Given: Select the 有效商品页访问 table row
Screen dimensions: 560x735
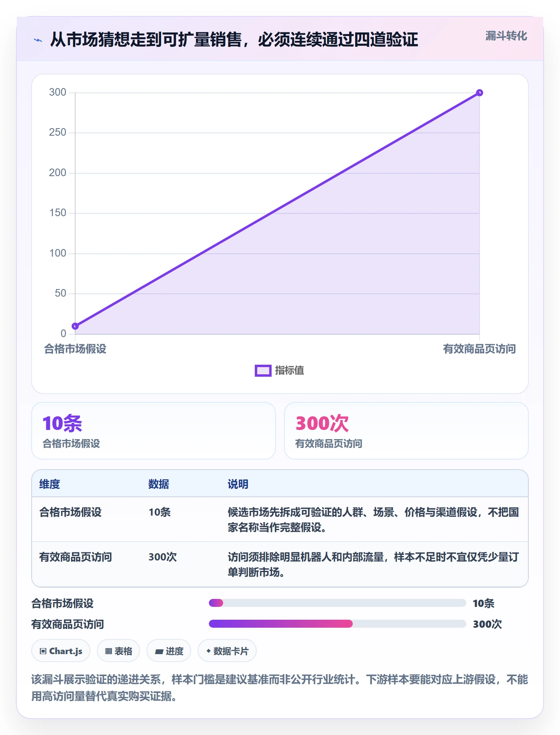Looking at the screenshot, I should click(280, 564).
